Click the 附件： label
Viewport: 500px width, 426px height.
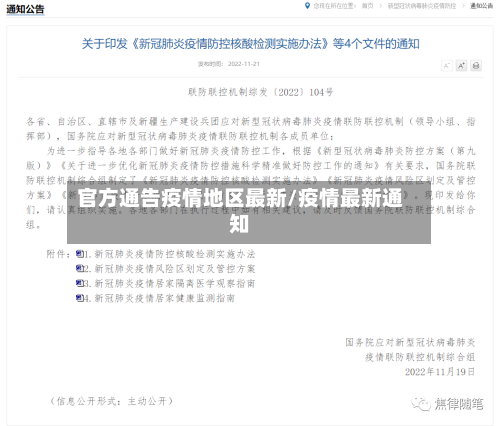[58, 254]
